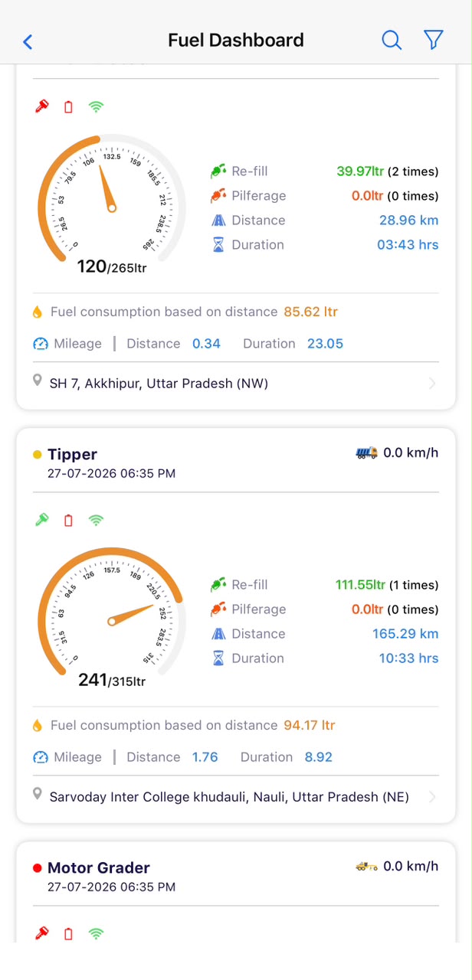
Task: Tap (2 times) refill count
Action: 413,171
